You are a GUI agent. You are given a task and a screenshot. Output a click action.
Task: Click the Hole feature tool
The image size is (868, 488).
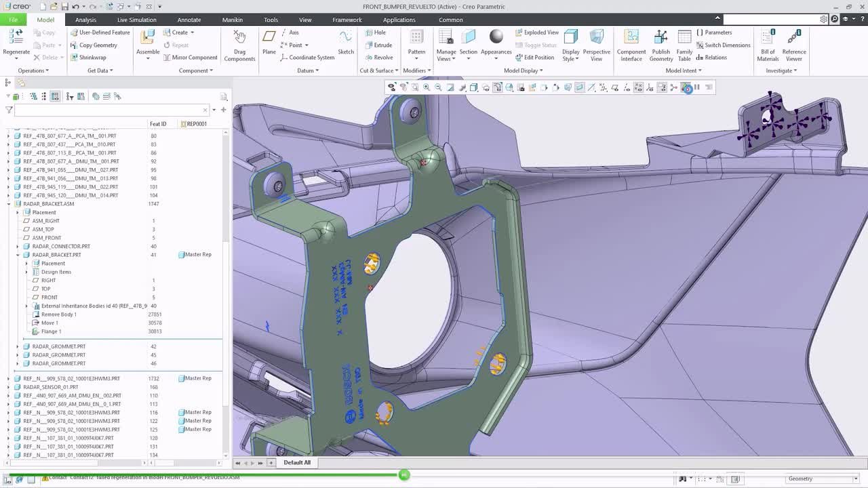pyautogui.click(x=375, y=33)
